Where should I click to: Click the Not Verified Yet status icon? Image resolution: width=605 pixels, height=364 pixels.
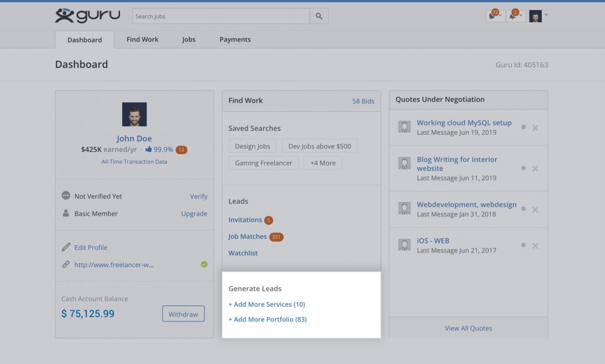tap(66, 196)
